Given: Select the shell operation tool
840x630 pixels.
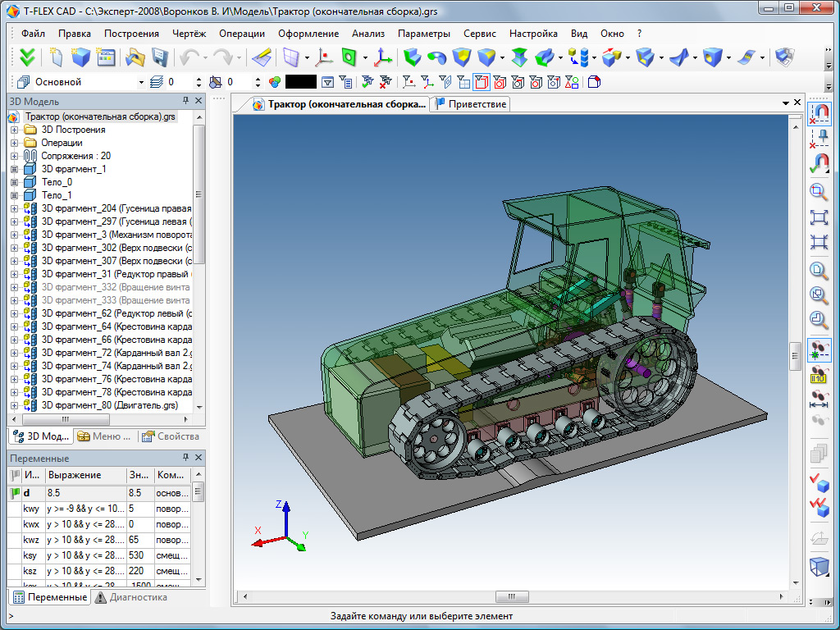Looking at the screenshot, I should point(645,57).
